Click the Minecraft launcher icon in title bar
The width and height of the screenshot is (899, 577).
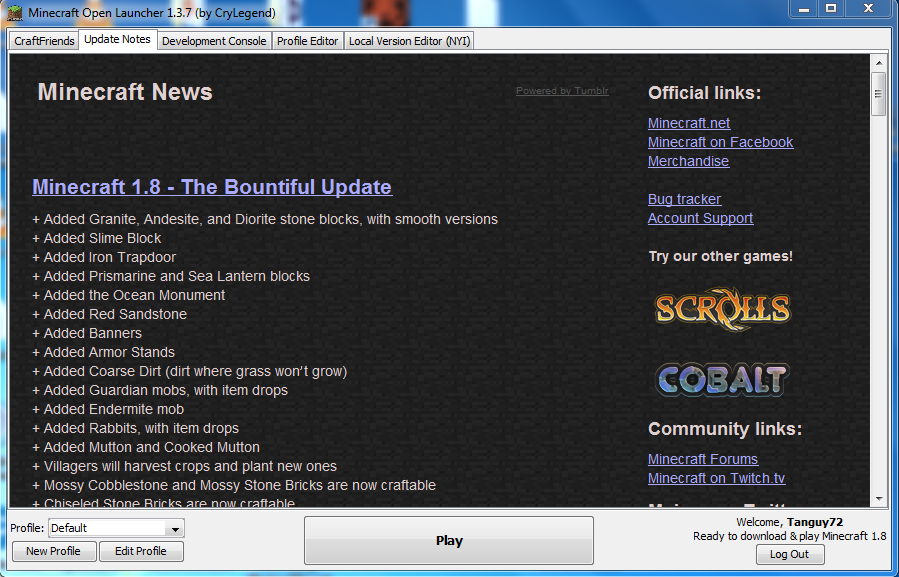[15, 12]
